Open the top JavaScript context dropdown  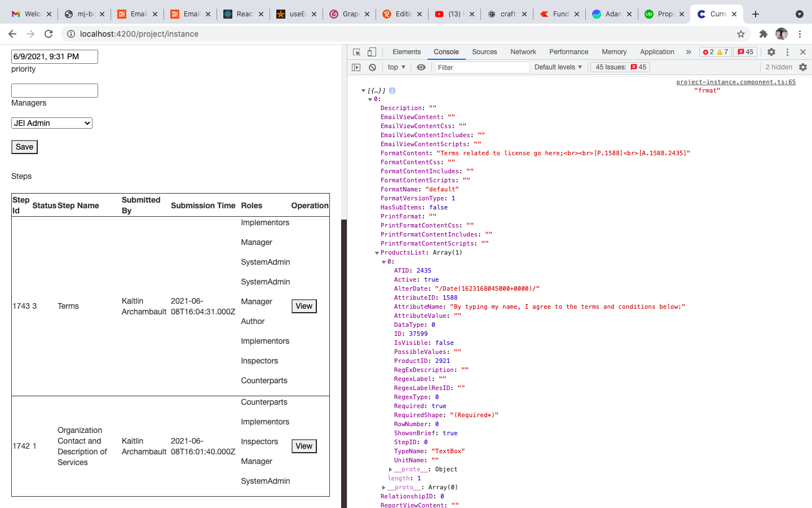click(396, 67)
